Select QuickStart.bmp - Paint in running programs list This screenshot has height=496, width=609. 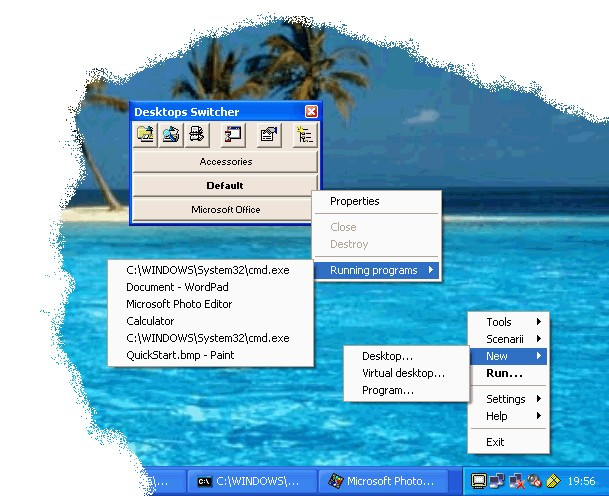(x=211, y=355)
